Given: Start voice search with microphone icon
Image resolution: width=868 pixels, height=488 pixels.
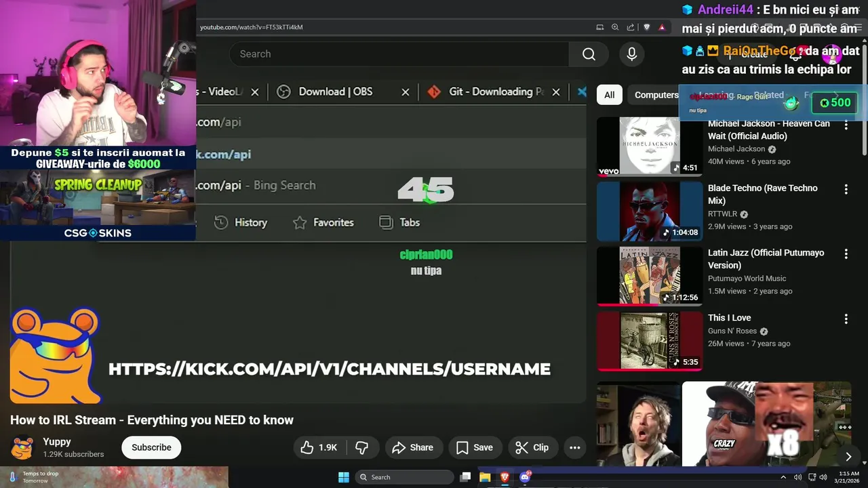Looking at the screenshot, I should (631, 54).
